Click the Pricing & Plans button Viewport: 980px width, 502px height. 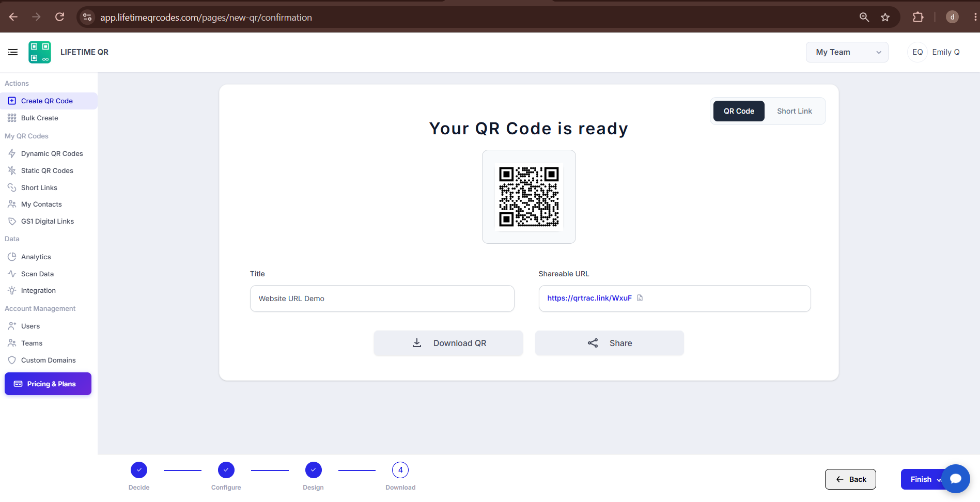point(48,384)
